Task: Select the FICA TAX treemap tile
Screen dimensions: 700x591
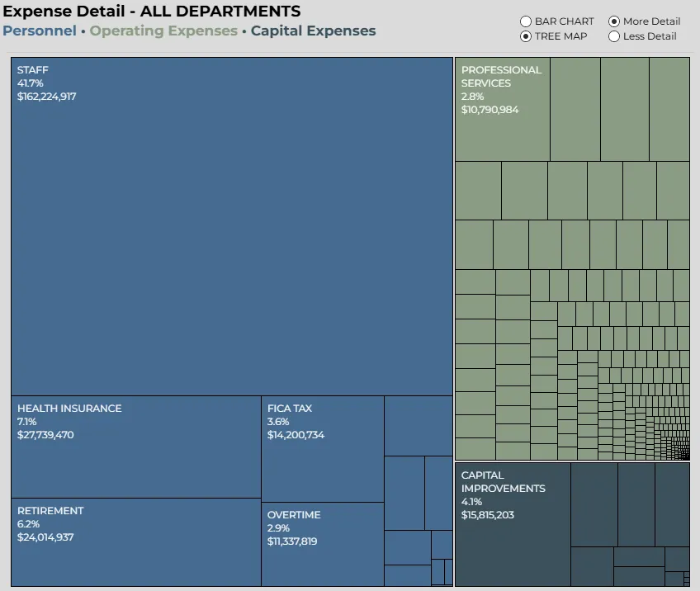Action: (323, 449)
